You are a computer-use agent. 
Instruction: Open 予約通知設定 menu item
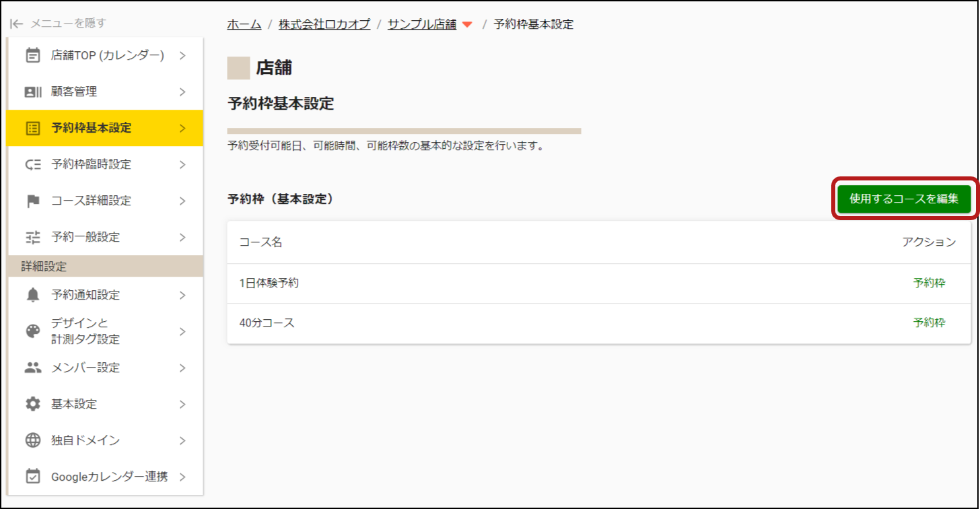[105, 295]
